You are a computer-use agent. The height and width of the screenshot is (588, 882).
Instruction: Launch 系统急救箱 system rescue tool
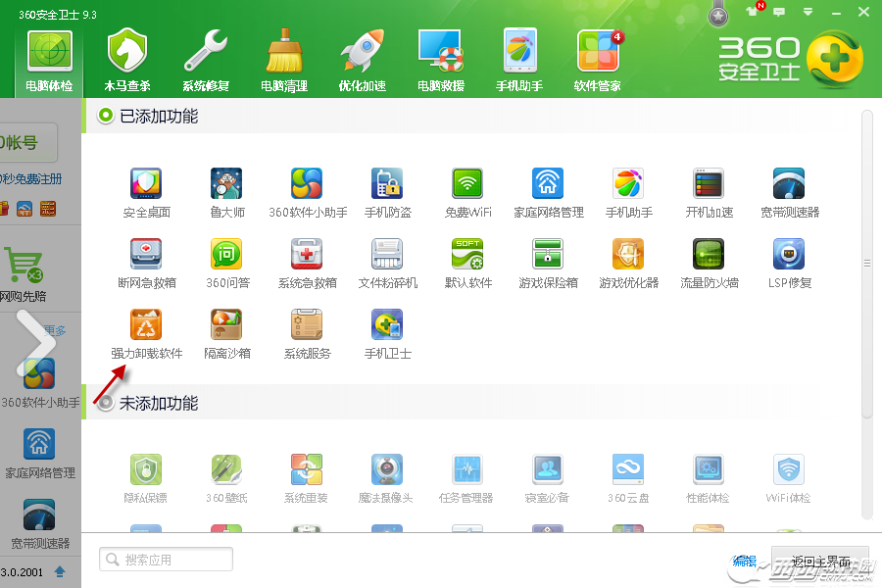tap(307, 255)
